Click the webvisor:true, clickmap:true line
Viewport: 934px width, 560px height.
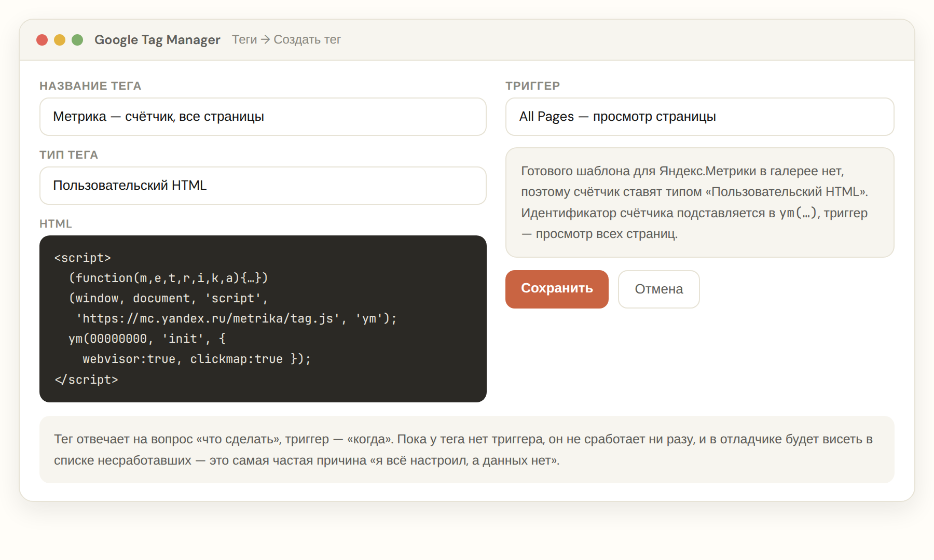197,359
